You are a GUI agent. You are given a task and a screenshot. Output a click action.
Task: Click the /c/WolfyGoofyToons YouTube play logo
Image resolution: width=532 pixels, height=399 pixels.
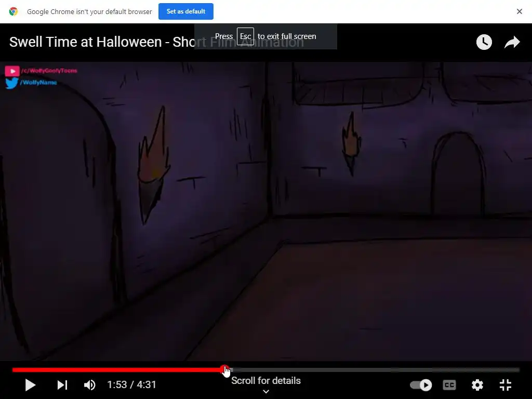pos(12,71)
